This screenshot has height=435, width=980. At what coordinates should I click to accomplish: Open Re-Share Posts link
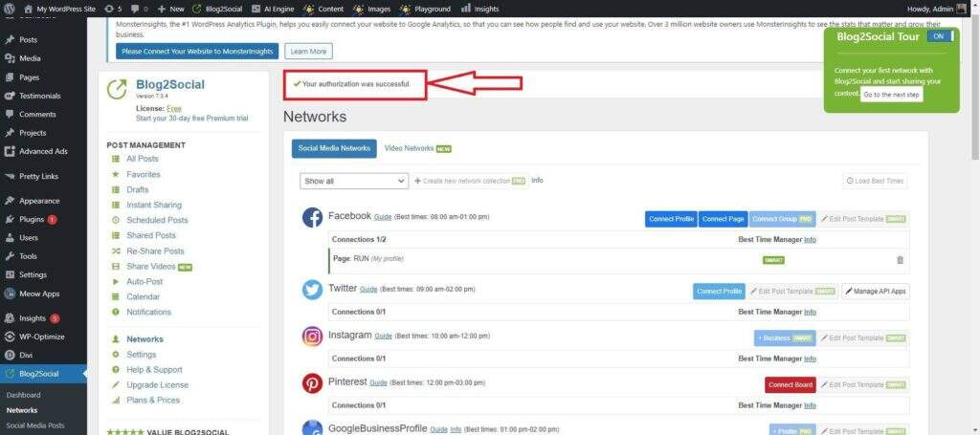tap(155, 250)
